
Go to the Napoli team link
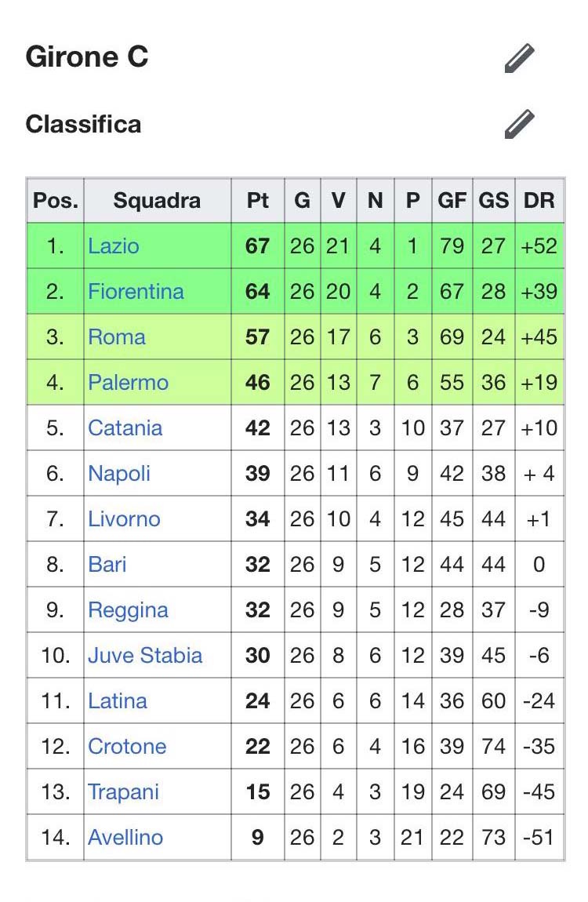119,474
